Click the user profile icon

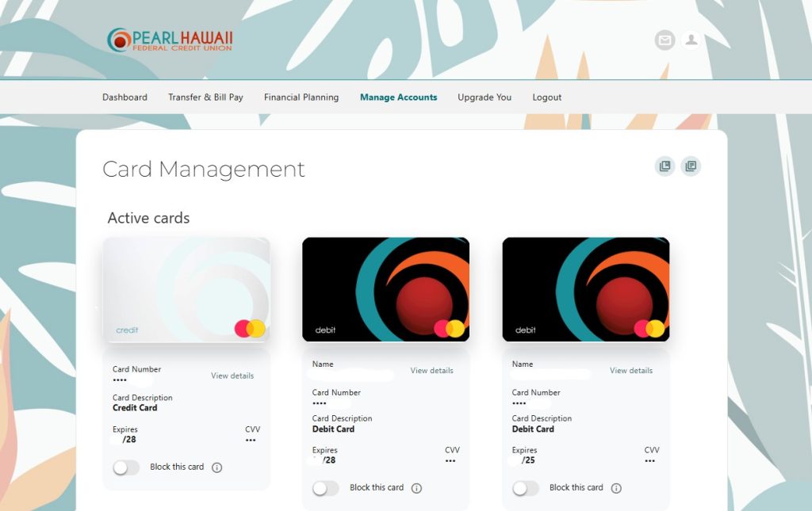tap(691, 40)
